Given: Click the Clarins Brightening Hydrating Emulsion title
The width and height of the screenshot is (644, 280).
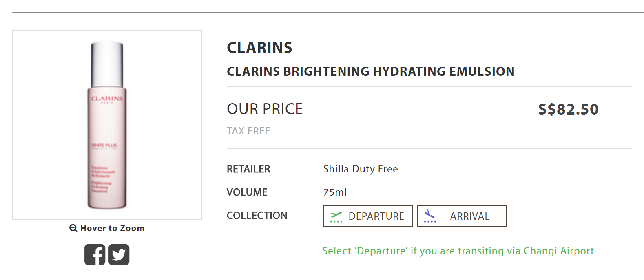Looking at the screenshot, I should coord(370,71).
